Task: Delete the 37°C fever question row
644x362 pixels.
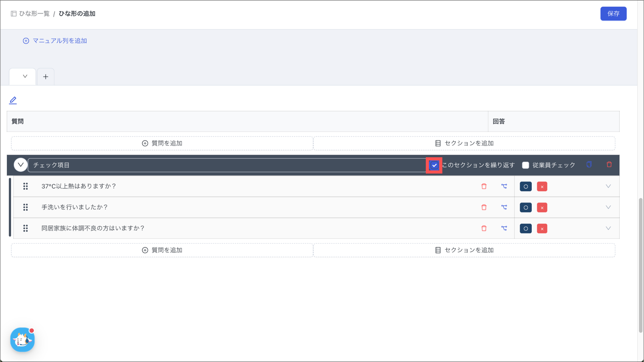Action: (484, 186)
